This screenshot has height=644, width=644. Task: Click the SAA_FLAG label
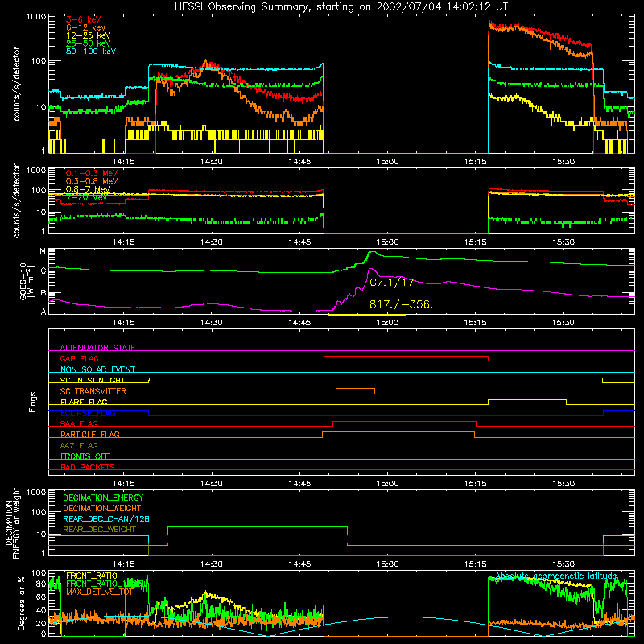point(79,423)
